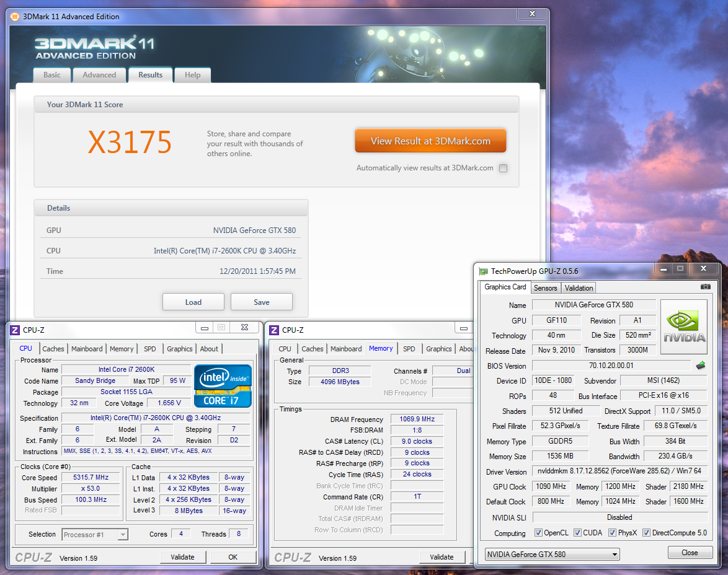Click the DRAM Frequency value 1069.9 MHz

(417, 419)
